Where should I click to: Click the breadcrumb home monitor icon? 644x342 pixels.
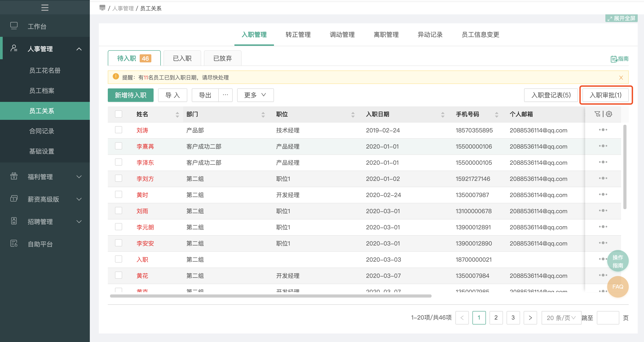click(x=102, y=8)
